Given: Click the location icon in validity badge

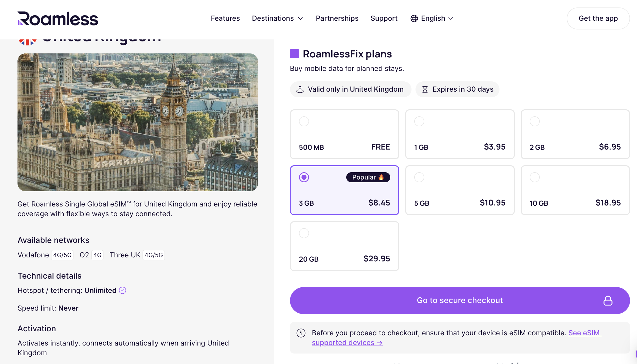Looking at the screenshot, I should 300,89.
